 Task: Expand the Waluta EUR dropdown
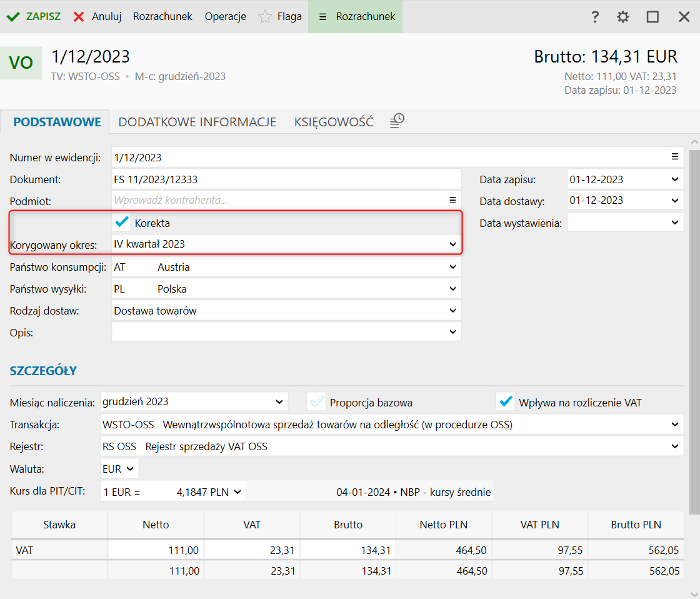tap(130, 468)
